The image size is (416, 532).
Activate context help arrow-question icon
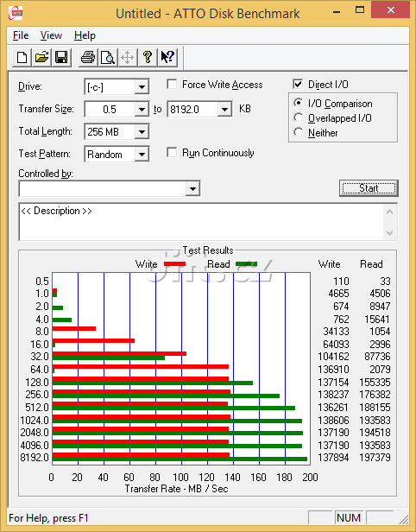[x=167, y=57]
